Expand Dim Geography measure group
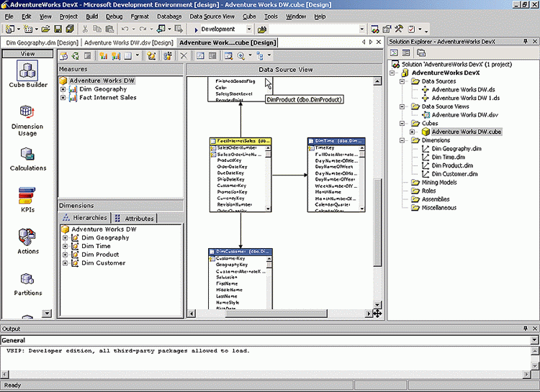 63,89
